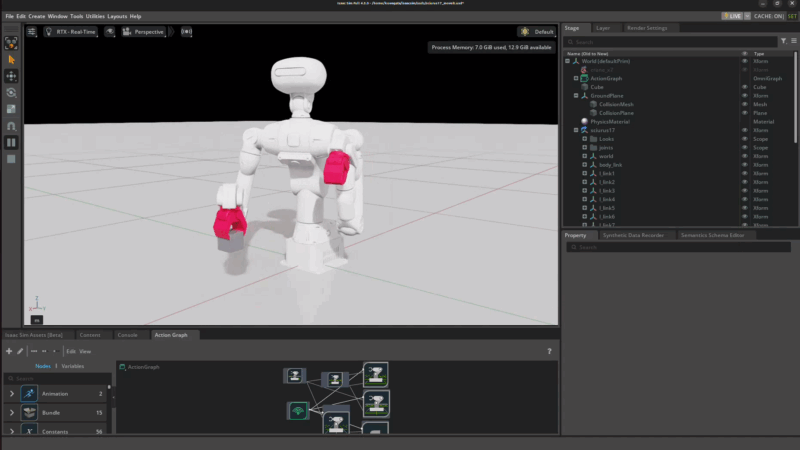800x450 pixels.
Task: Stop the simulation
Action: [11, 159]
